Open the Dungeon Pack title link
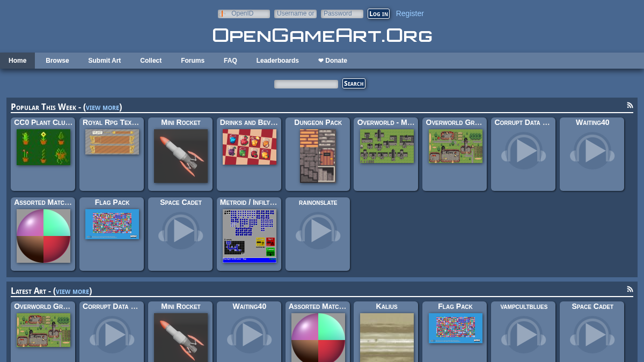Image resolution: width=644 pixels, height=362 pixels. 318,122
